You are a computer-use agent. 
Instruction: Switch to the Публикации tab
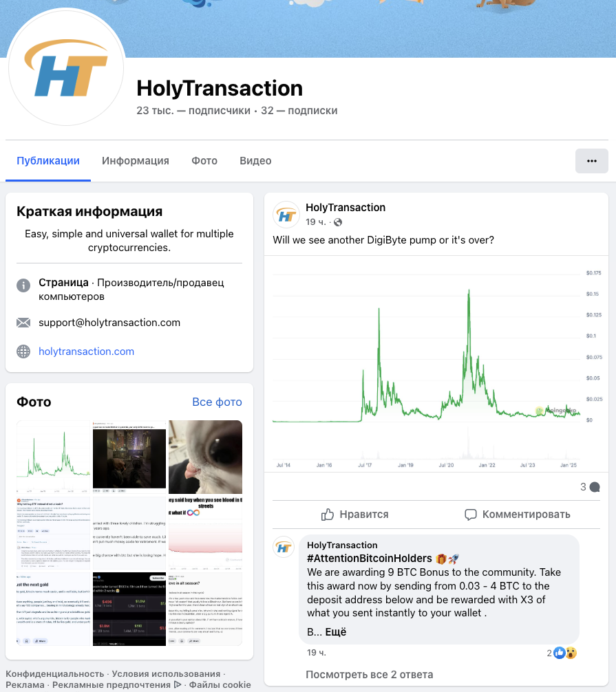click(x=48, y=161)
